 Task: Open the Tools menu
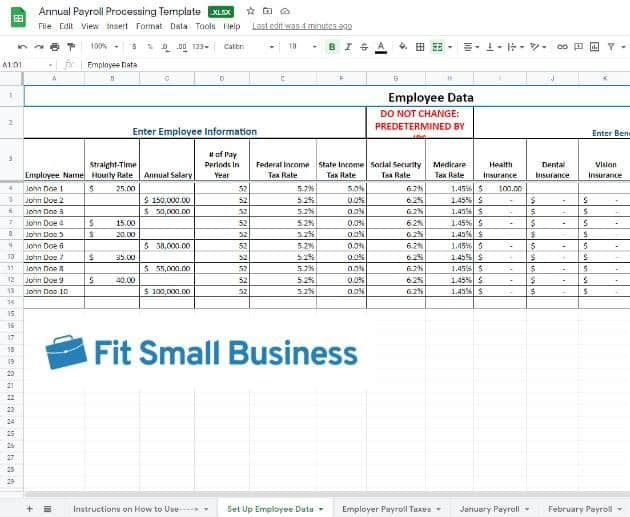click(205, 26)
